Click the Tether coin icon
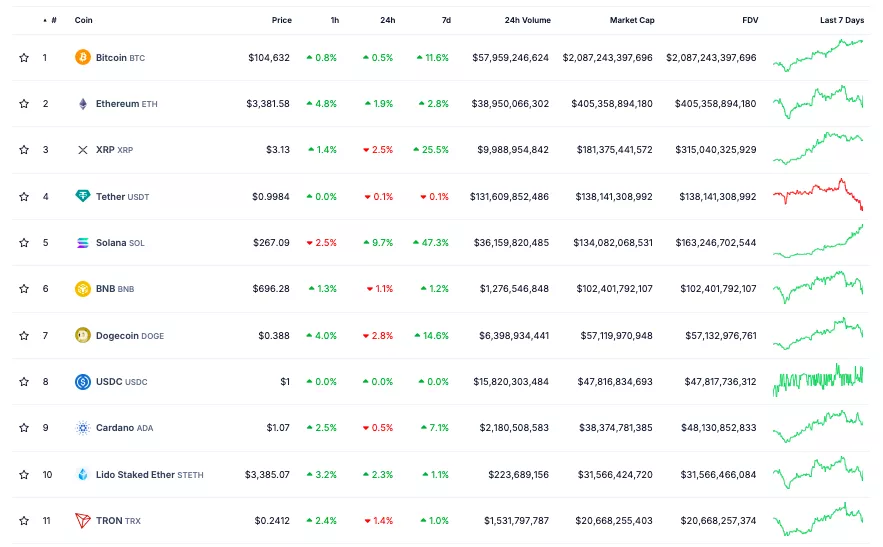The image size is (883, 547). 83,196
